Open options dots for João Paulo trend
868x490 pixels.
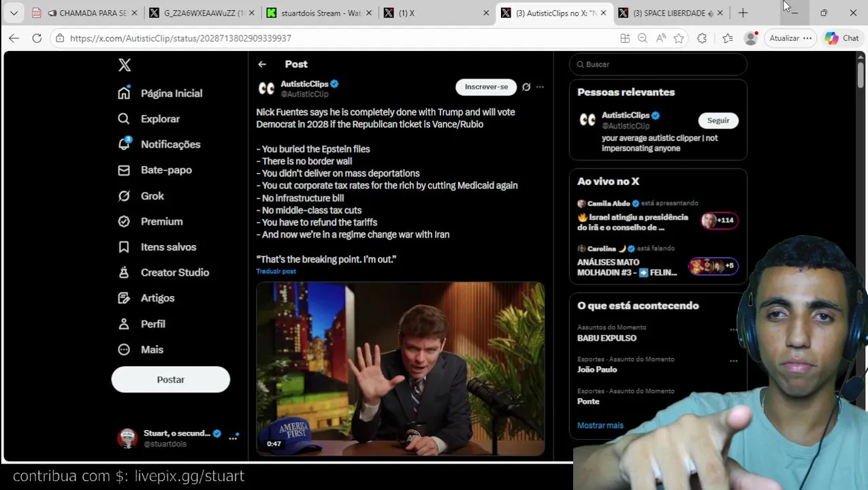pos(733,361)
